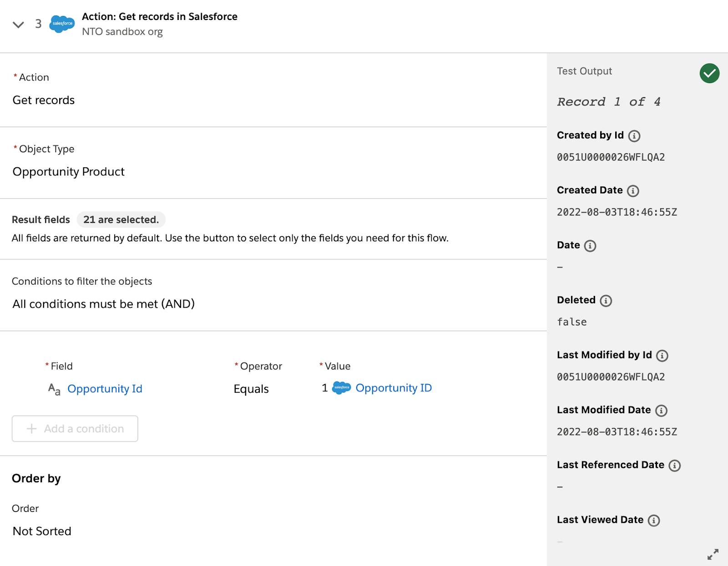
Task: Select the Deleted value false
Action: [572, 322]
